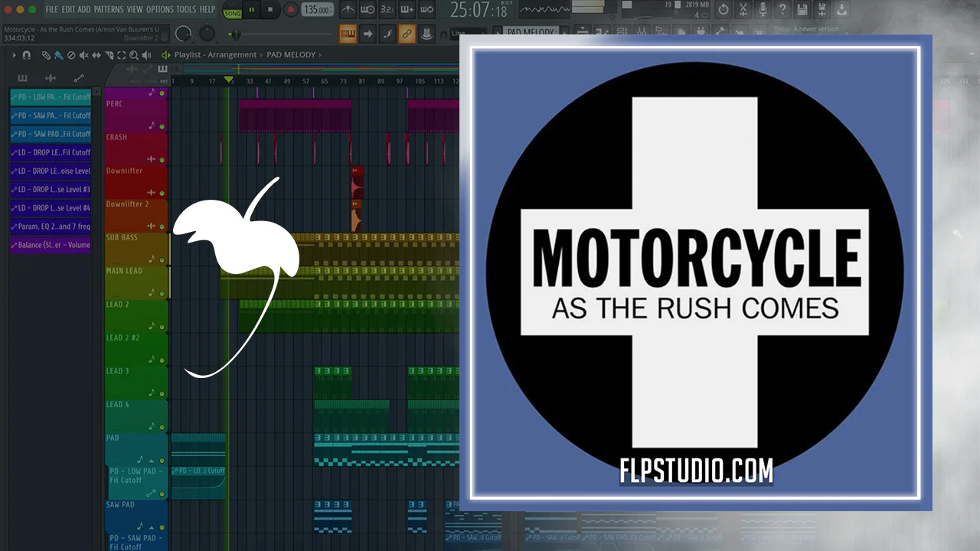Click the PAD MELODY breadcrumb in playlist header

point(291,55)
